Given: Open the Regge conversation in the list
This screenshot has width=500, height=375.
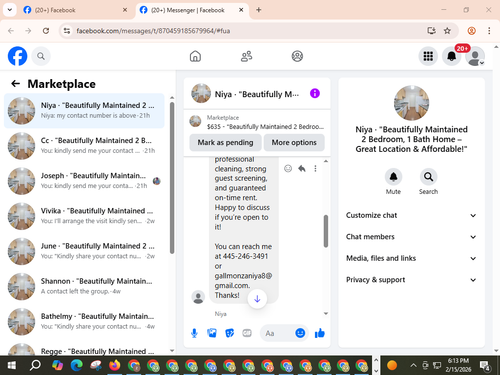Looking at the screenshot, I should click(x=84, y=348).
